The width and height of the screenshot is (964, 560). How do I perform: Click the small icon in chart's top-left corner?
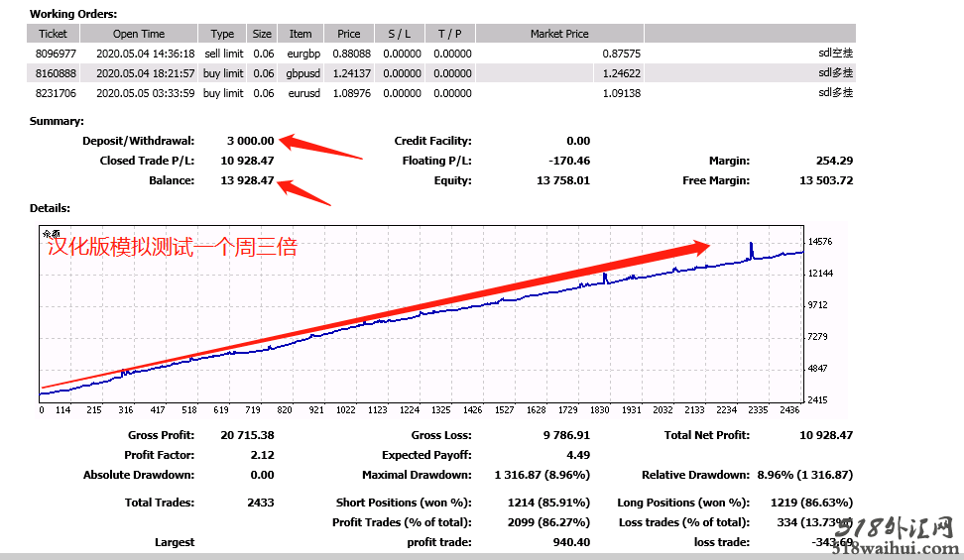pos(46,235)
